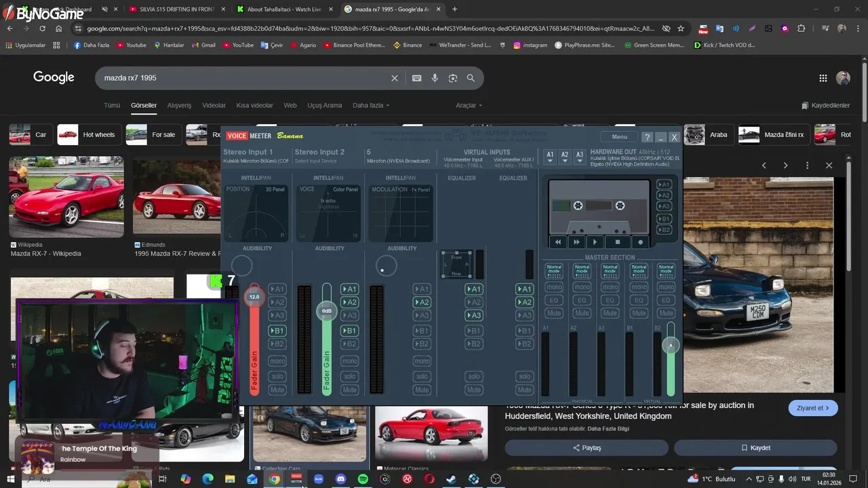Toggle A2 routing for Stereo Input 2
The height and width of the screenshot is (488, 868).
pos(349,302)
